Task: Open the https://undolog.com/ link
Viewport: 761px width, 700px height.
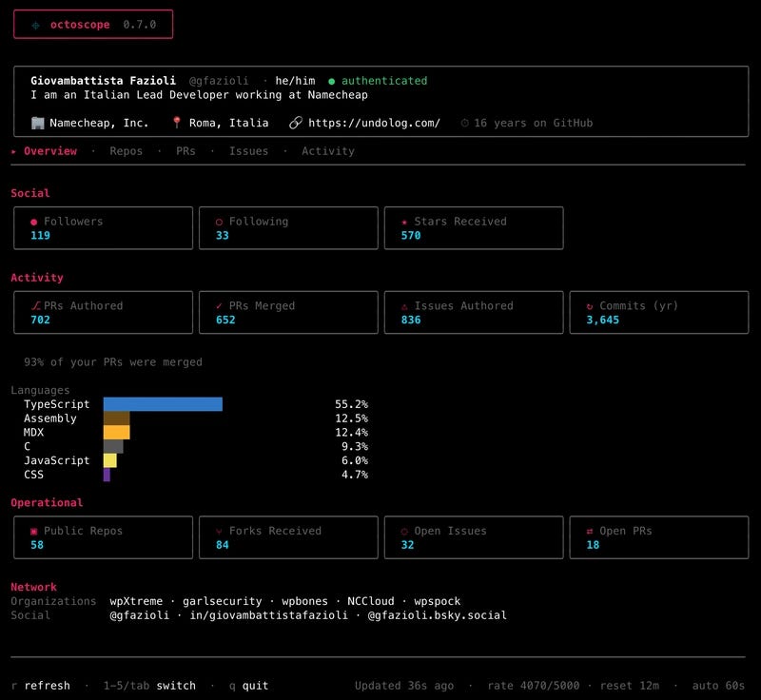Action: pos(374,124)
